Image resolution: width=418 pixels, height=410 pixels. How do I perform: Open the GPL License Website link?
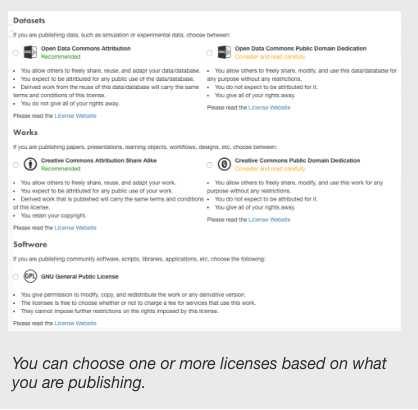75,323
